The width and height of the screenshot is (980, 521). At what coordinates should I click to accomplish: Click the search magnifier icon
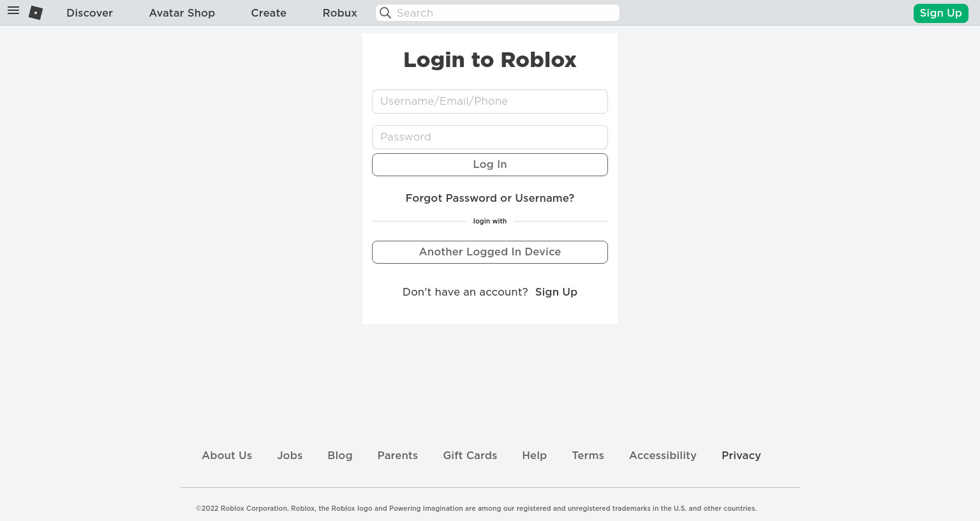[385, 13]
